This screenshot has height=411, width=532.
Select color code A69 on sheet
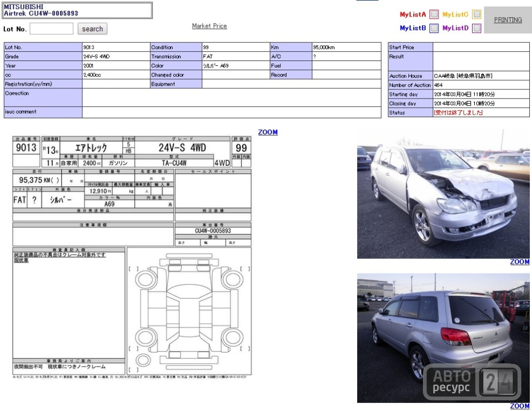tap(109, 204)
